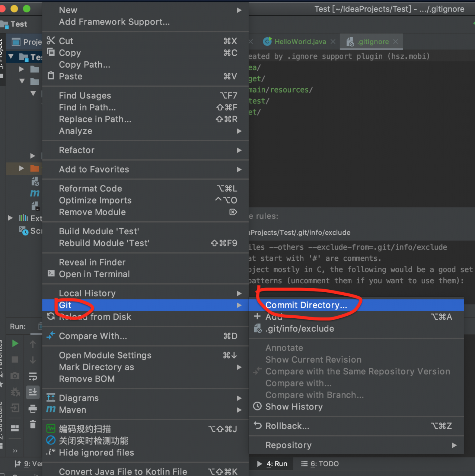Click the .git/info/exclude file icon in submenu
The image size is (475, 476).
click(258, 328)
